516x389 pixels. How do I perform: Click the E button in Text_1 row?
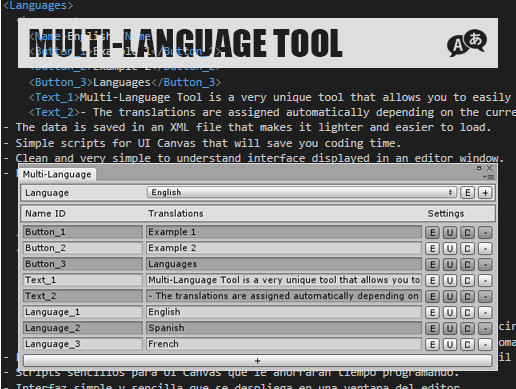(x=432, y=280)
